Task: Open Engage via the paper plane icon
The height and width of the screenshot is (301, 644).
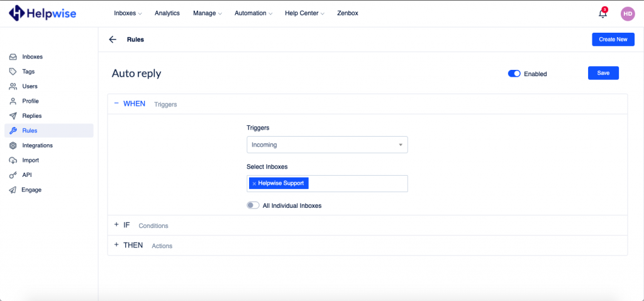Action: [x=13, y=190]
